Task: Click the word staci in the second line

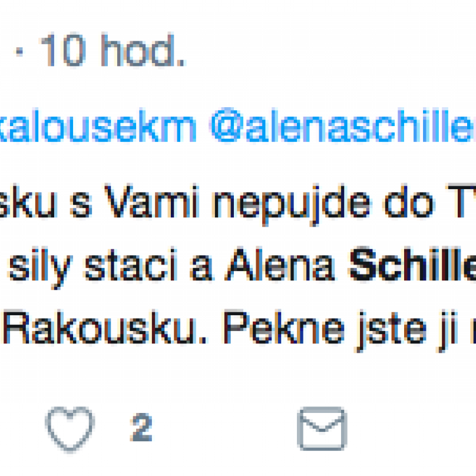Action: pos(131,264)
